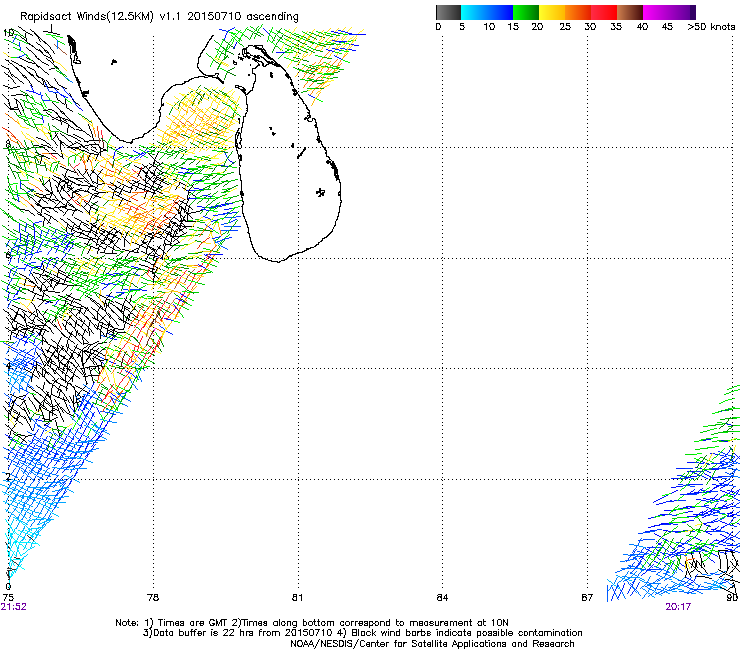Click the green 15-20 knots legend segment
This screenshot has height=650, width=740.
pos(526,12)
